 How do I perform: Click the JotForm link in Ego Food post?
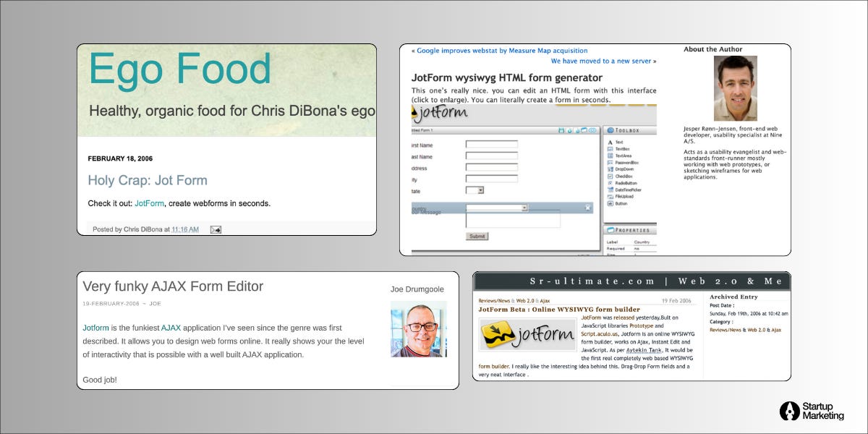pyautogui.click(x=150, y=203)
